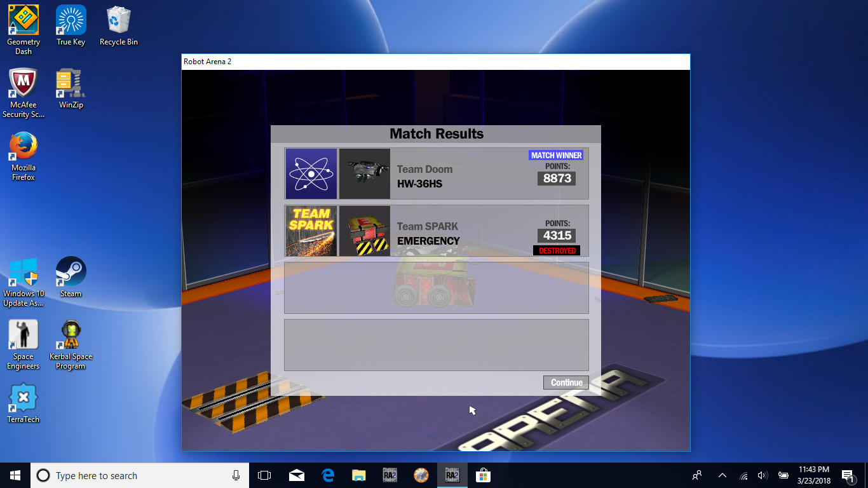
Task: Open the True Key desktop shortcut
Action: click(x=71, y=21)
